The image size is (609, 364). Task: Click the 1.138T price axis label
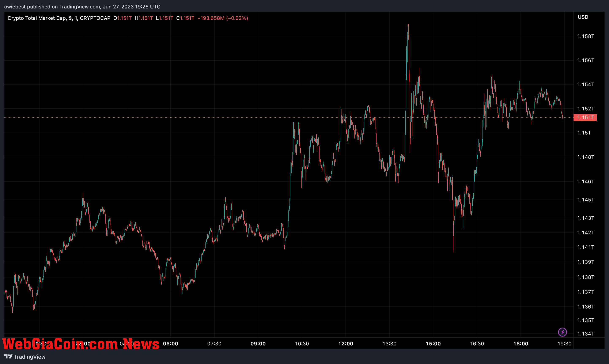586,277
